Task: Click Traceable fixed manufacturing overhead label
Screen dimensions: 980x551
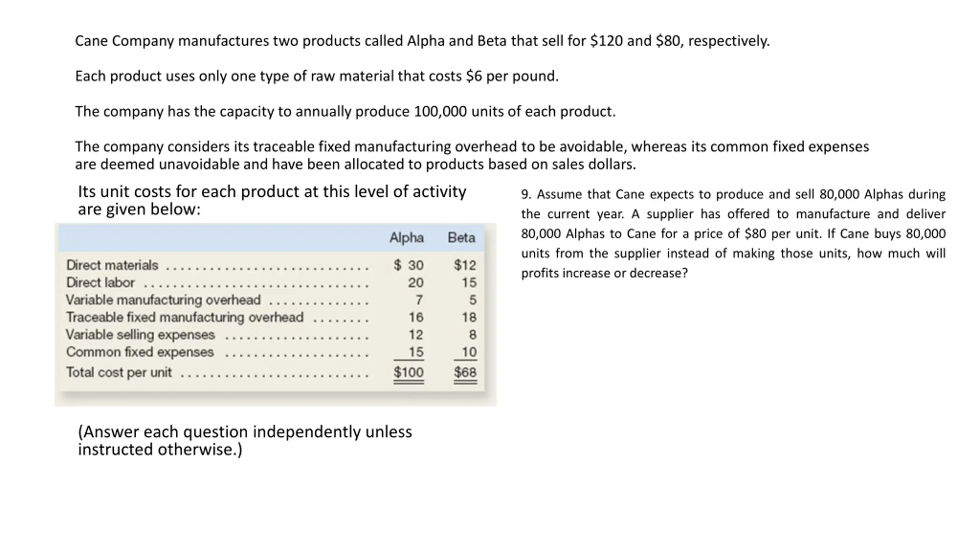Action: (x=185, y=317)
